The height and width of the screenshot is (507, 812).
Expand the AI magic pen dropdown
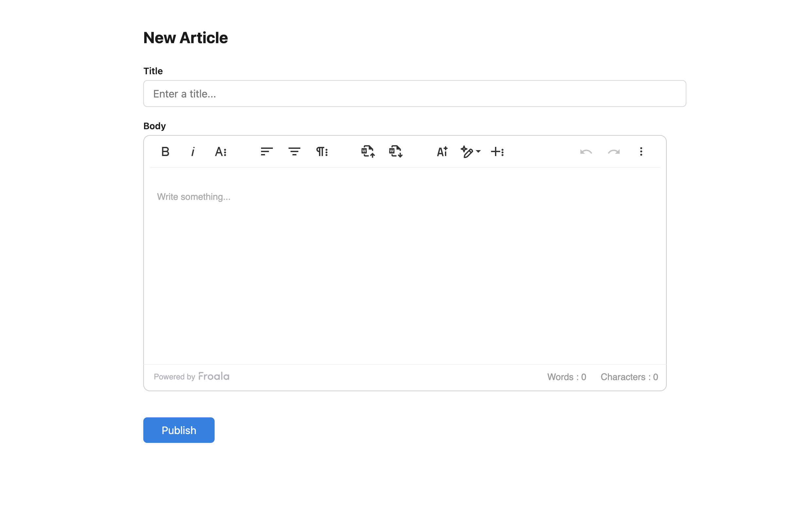coord(470,151)
